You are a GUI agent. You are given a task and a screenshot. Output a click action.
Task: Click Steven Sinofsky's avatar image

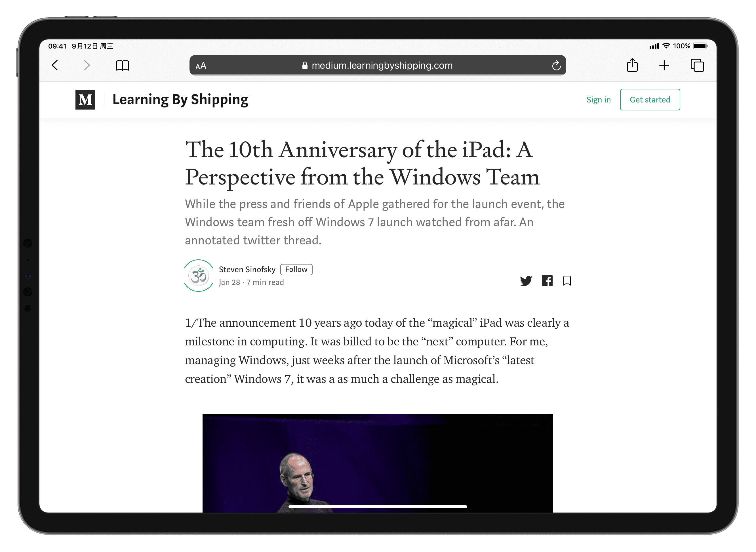(x=199, y=276)
